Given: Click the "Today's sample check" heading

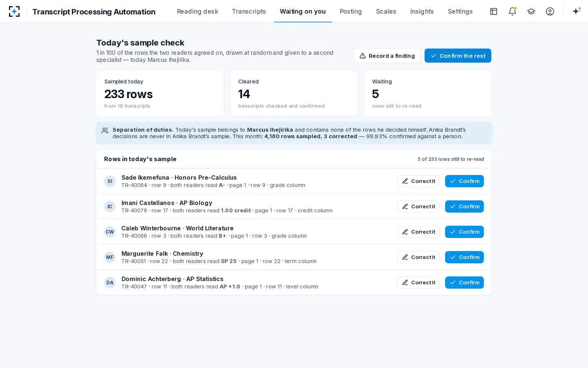Looking at the screenshot, I should click(x=140, y=43).
